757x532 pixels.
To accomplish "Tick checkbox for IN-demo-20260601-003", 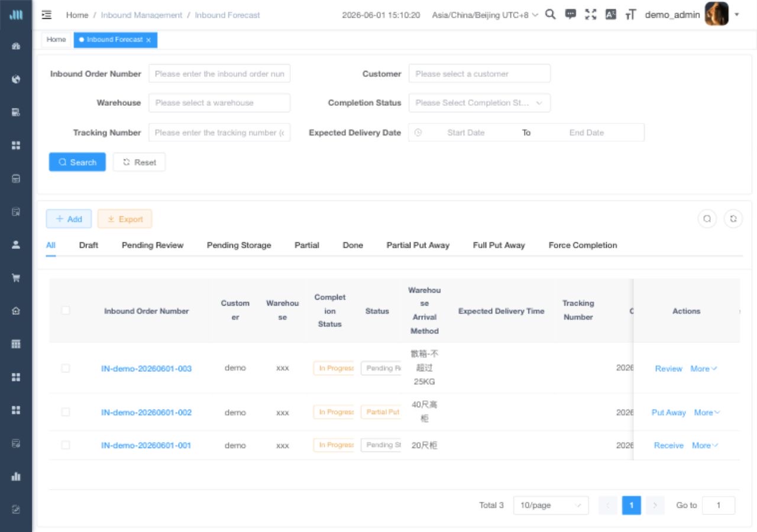I will [66, 368].
